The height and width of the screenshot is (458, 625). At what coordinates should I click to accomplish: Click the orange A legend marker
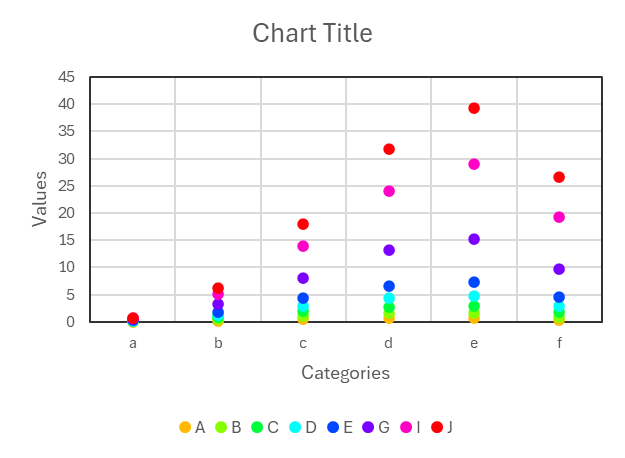[x=185, y=427]
